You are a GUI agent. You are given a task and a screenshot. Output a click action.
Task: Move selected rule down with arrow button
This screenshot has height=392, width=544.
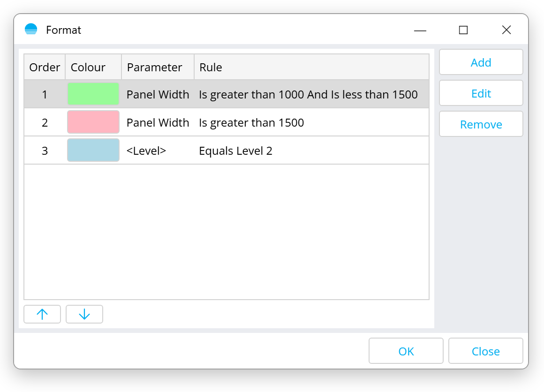[84, 314]
